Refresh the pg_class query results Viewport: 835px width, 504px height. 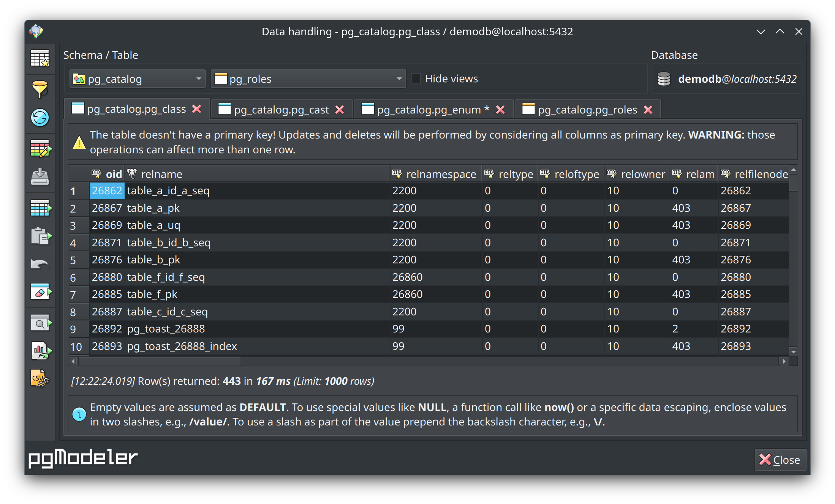pyautogui.click(x=40, y=118)
